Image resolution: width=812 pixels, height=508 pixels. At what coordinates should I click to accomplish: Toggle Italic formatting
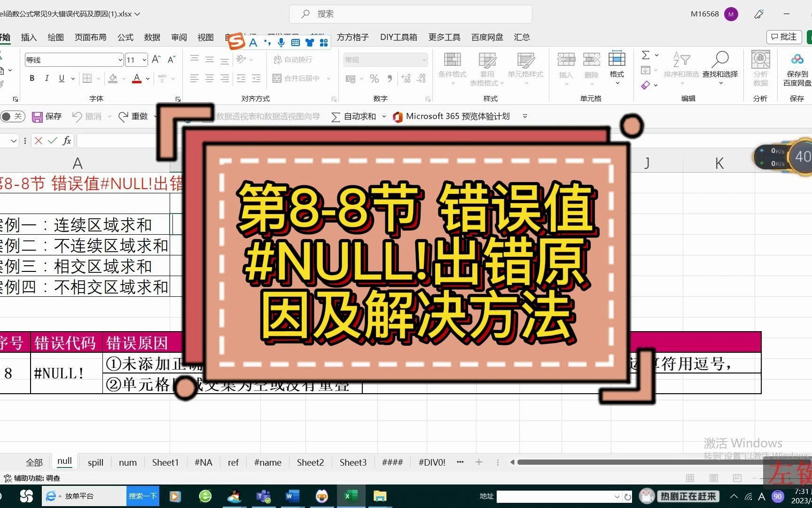(47, 78)
